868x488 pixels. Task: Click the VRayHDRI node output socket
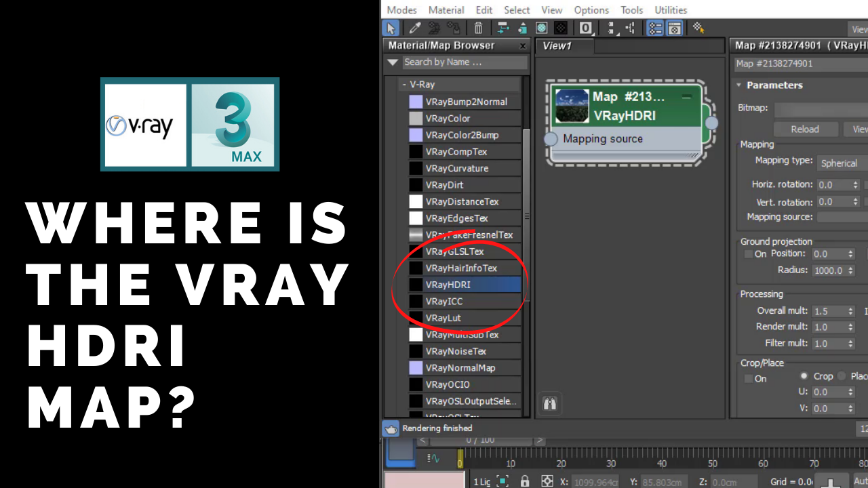[711, 123]
